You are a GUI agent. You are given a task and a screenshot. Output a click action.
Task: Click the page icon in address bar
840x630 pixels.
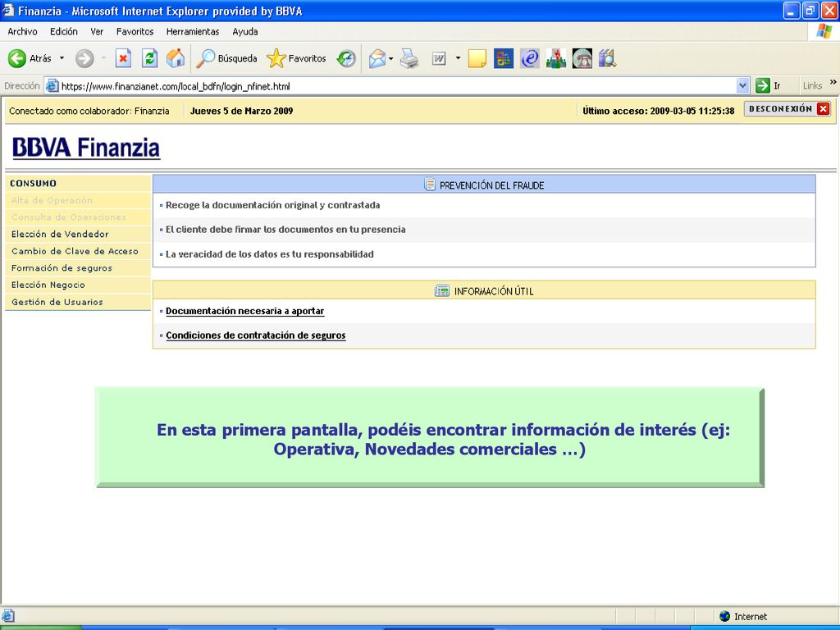point(52,85)
